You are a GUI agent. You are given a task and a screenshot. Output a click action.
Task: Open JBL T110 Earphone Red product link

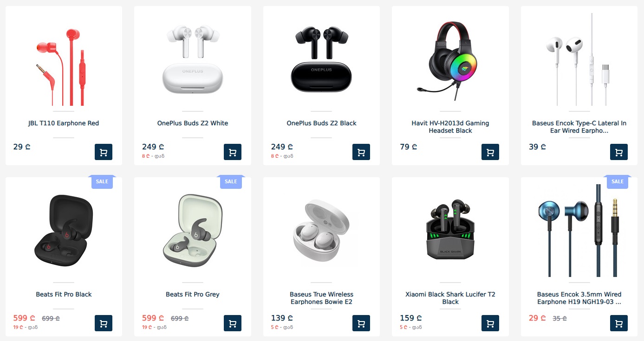click(64, 123)
